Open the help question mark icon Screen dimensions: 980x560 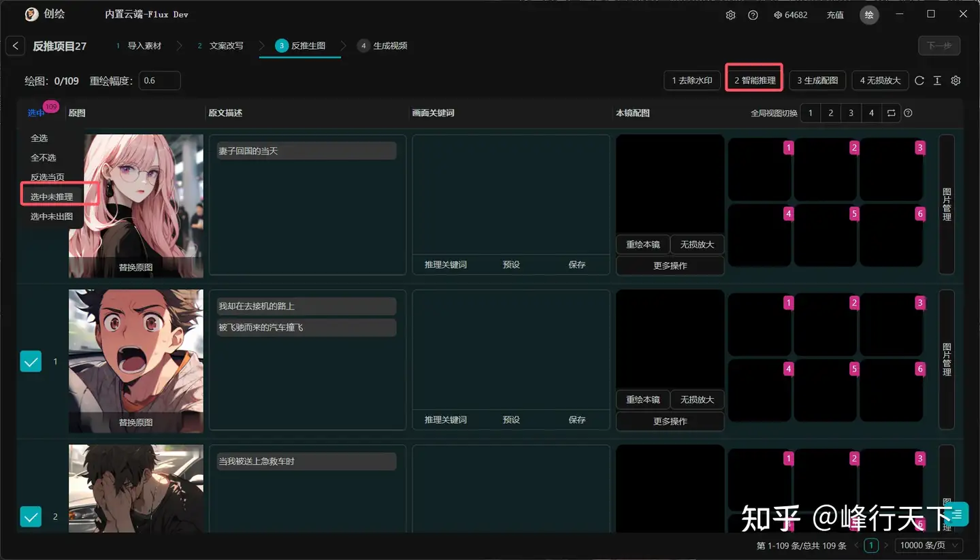point(753,15)
